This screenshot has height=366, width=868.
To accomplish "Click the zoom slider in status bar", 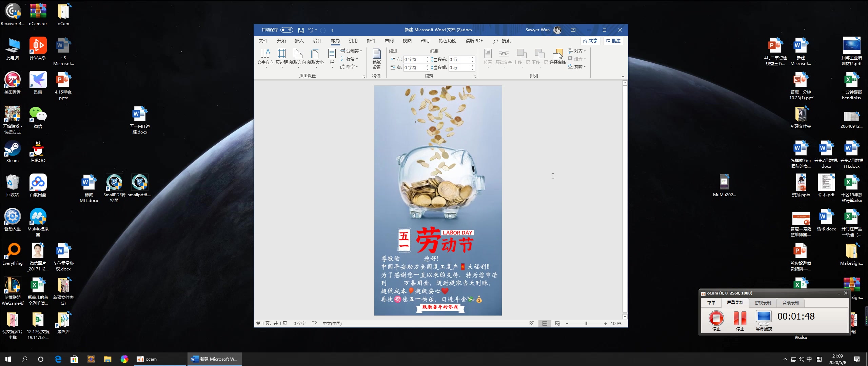I will click(586, 323).
